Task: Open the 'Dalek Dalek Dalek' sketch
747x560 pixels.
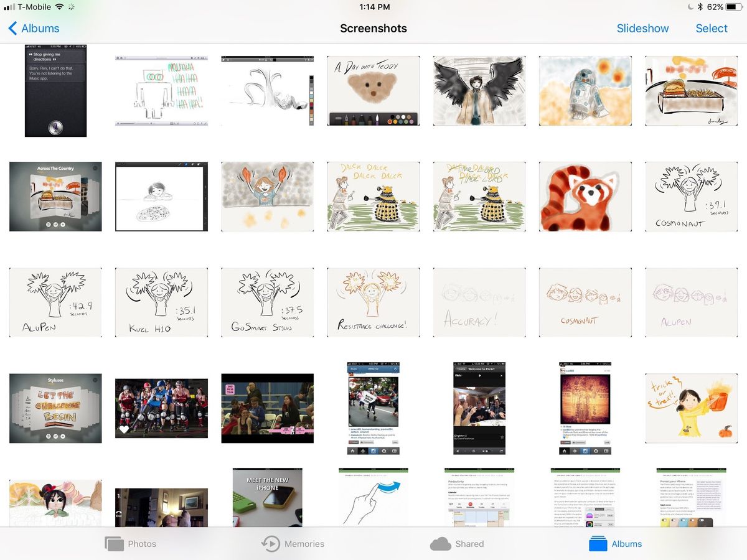Action: click(x=373, y=196)
